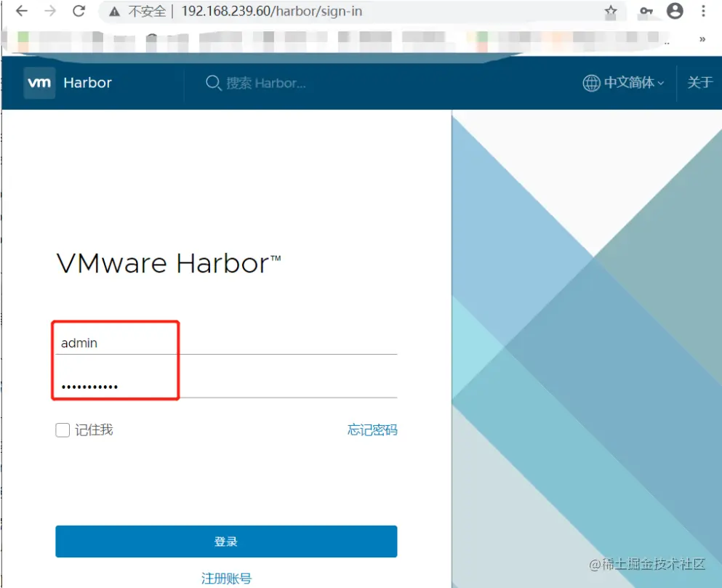The height and width of the screenshot is (588, 722).
Task: Click the vm logo in Harbor header
Action: click(39, 83)
